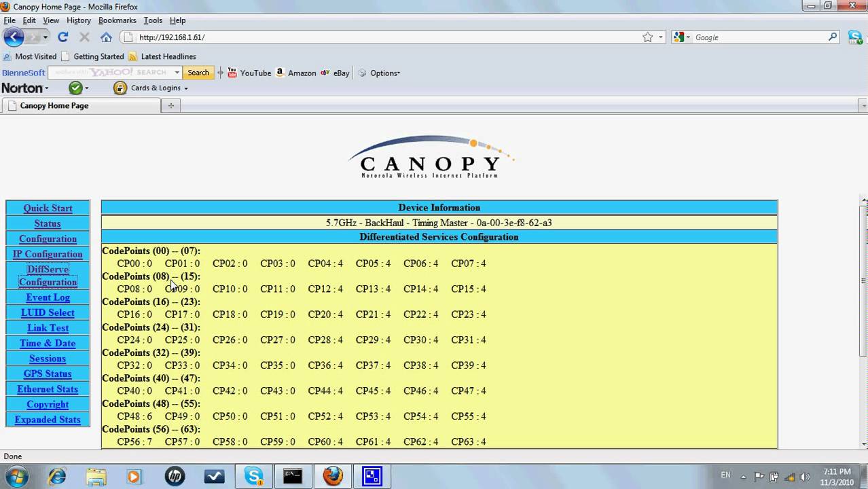
Task: Open the Bookmarks menu
Action: pyautogui.click(x=117, y=20)
